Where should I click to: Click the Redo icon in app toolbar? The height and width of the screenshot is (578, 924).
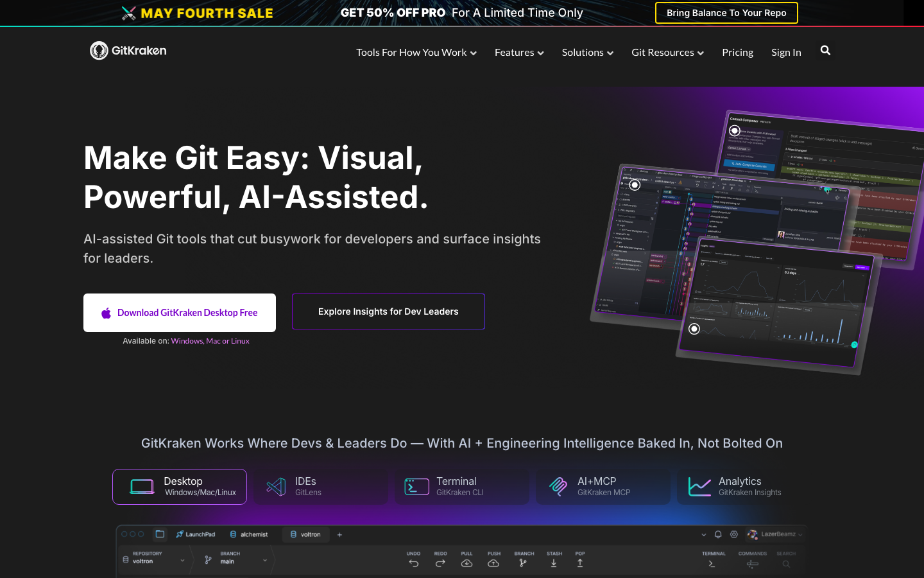click(x=440, y=563)
